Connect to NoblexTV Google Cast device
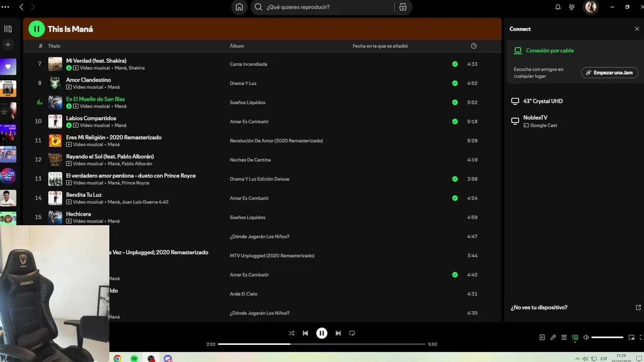644x362 pixels. click(534, 121)
